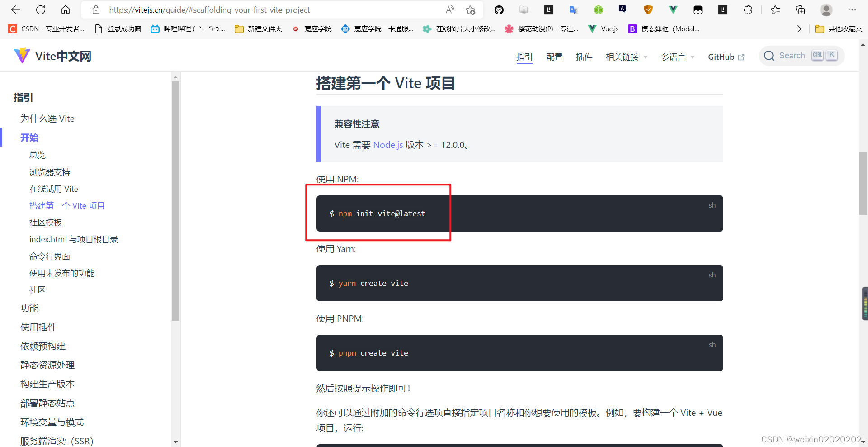Screen dimensions: 868x447
Task: Select 开始 in sidebar
Action: coord(29,138)
